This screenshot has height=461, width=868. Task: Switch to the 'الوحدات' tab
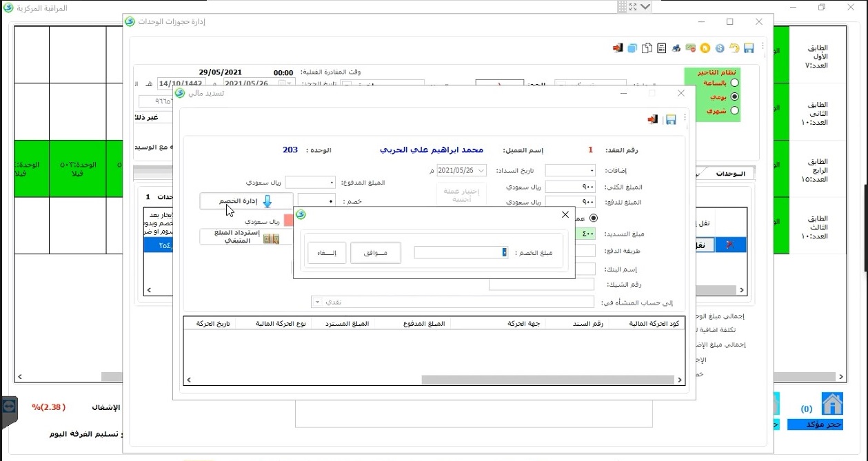point(729,174)
